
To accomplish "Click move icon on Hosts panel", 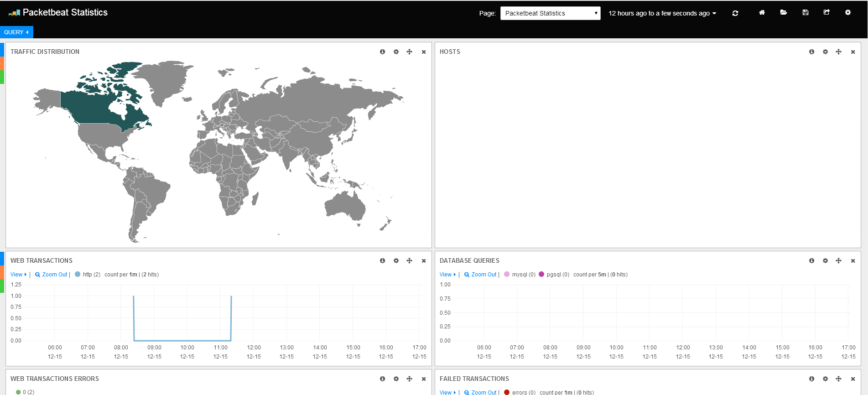I will tap(839, 52).
